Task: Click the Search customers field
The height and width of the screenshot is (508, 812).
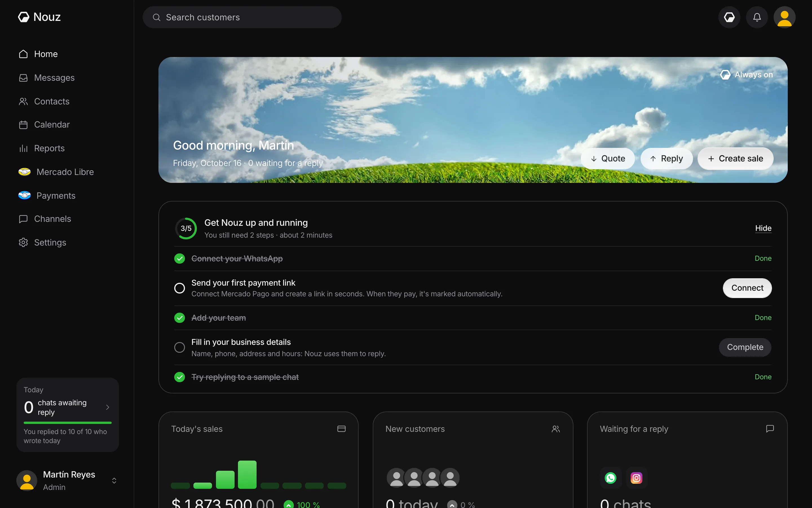Action: pyautogui.click(x=242, y=17)
